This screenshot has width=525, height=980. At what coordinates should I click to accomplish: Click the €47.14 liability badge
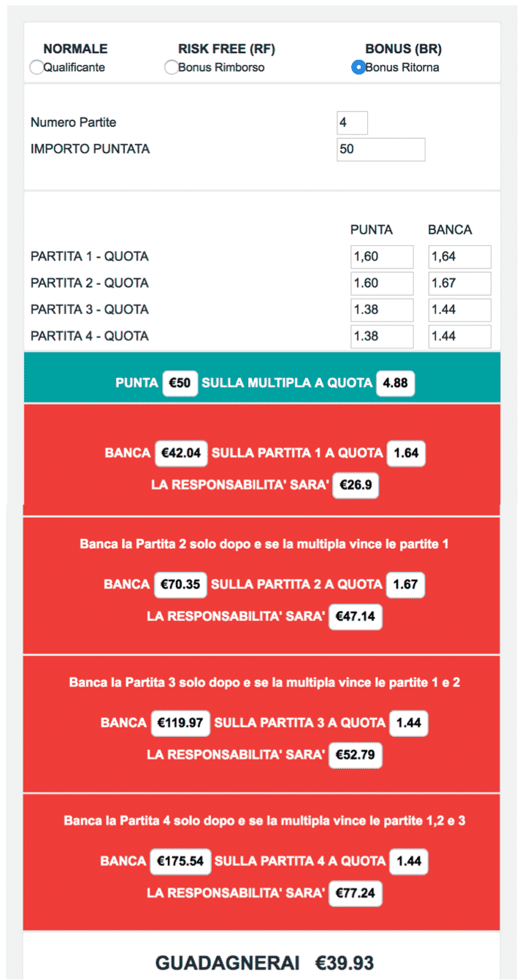click(x=355, y=616)
